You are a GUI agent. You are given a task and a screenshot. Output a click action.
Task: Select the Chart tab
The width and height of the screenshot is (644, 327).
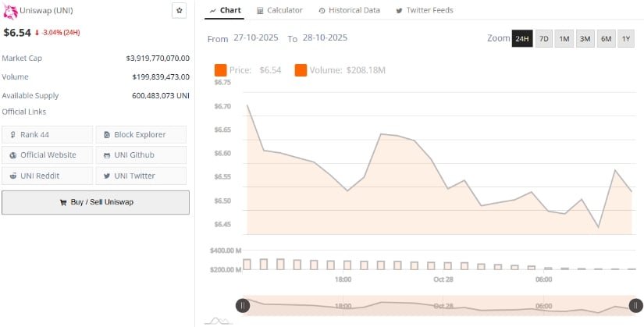(226, 10)
